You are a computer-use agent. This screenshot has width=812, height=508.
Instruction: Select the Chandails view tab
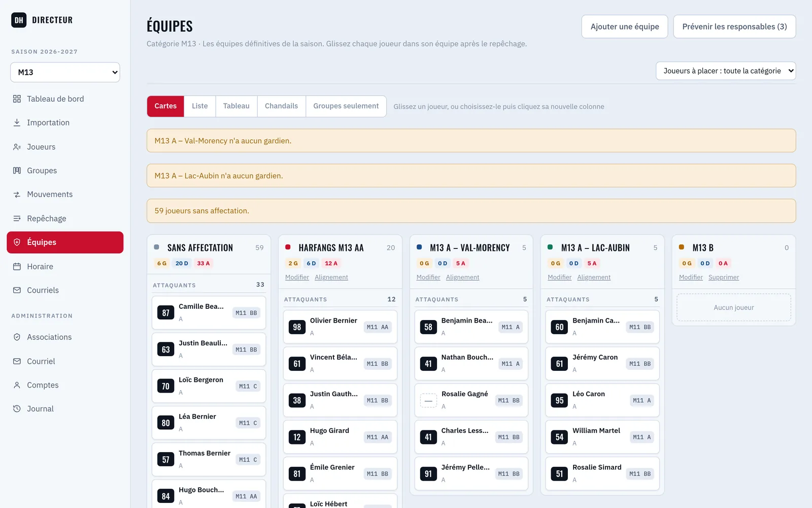(281, 106)
